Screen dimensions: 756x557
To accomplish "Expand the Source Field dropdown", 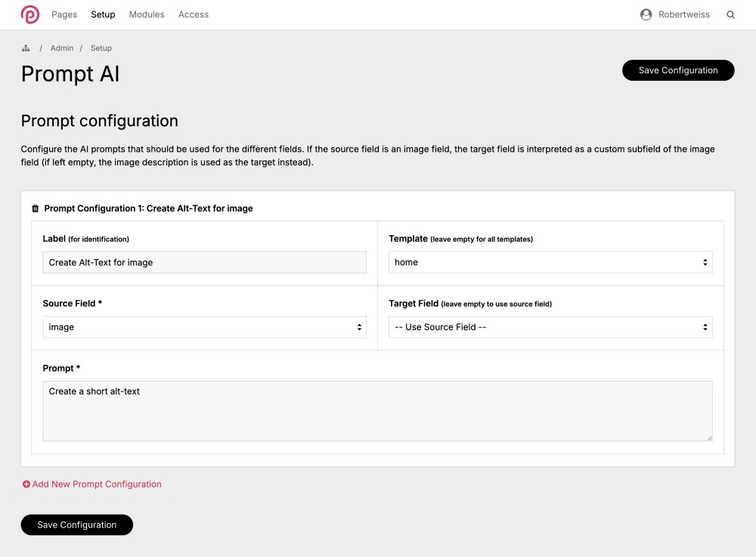I will 204,327.
